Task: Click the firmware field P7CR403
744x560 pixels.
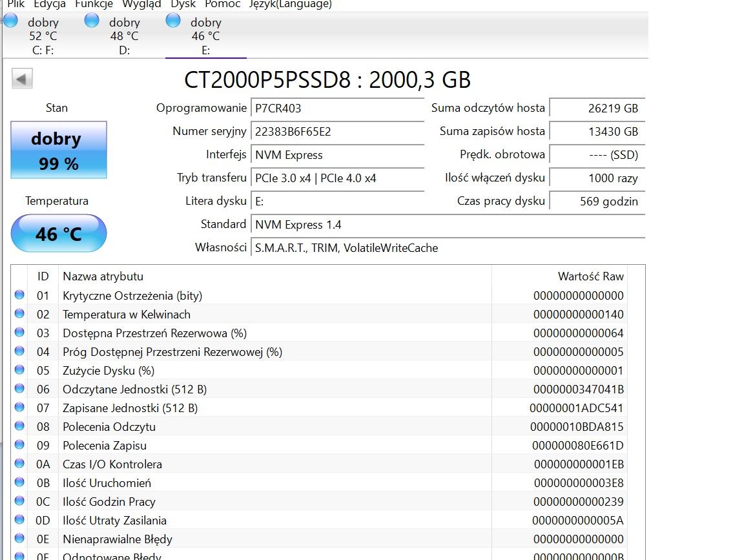Action: (337, 109)
